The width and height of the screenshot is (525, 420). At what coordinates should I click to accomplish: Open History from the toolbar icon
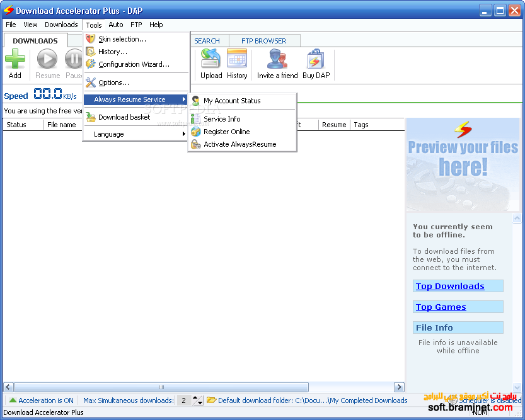237,60
